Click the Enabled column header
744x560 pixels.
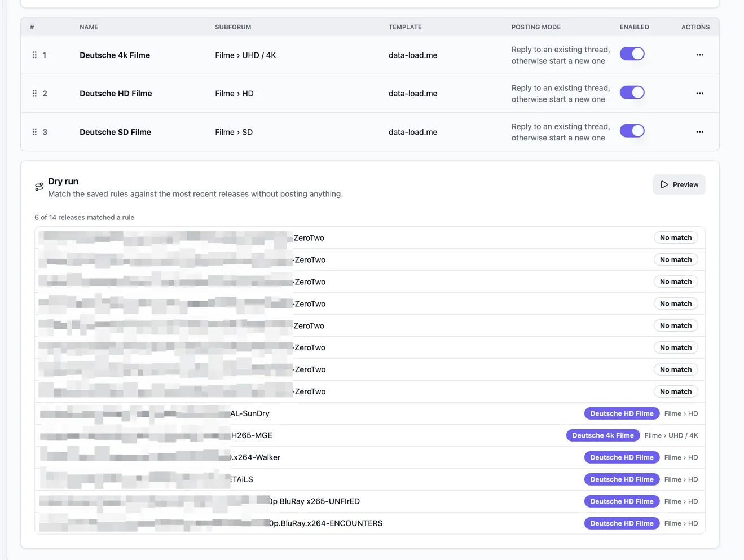(634, 27)
